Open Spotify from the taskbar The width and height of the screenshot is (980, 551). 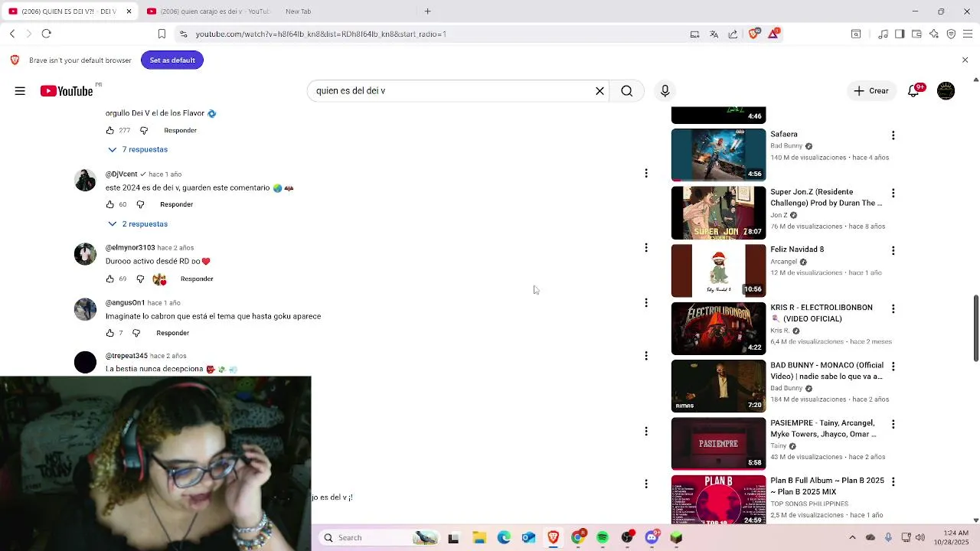tap(603, 538)
